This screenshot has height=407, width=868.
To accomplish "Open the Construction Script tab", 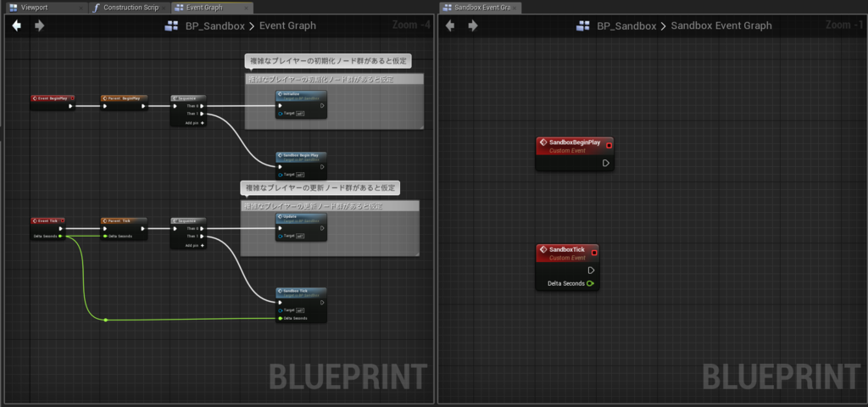I will pyautogui.click(x=131, y=8).
